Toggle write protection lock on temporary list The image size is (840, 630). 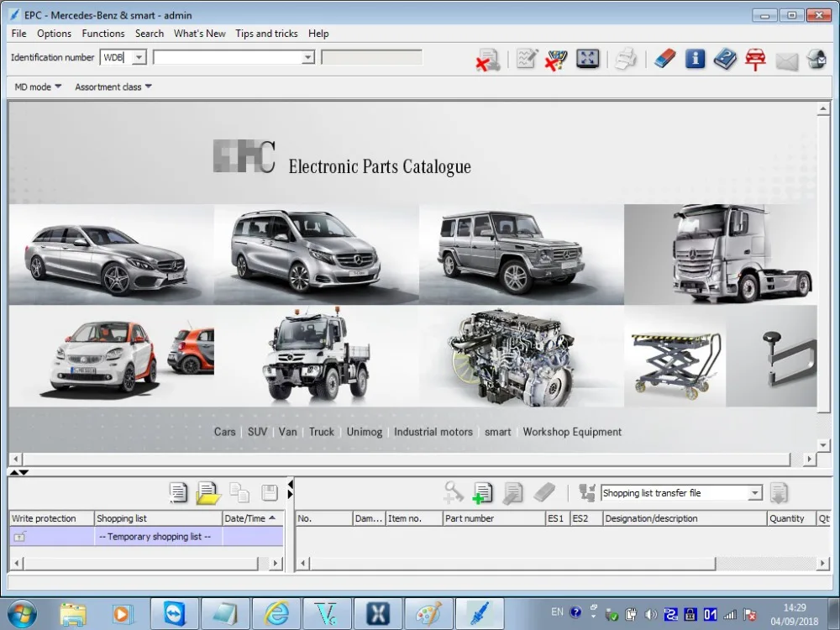(x=20, y=536)
